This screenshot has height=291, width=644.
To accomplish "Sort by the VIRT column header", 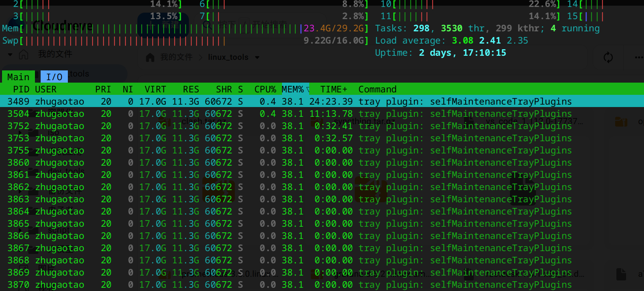I will click(x=156, y=89).
